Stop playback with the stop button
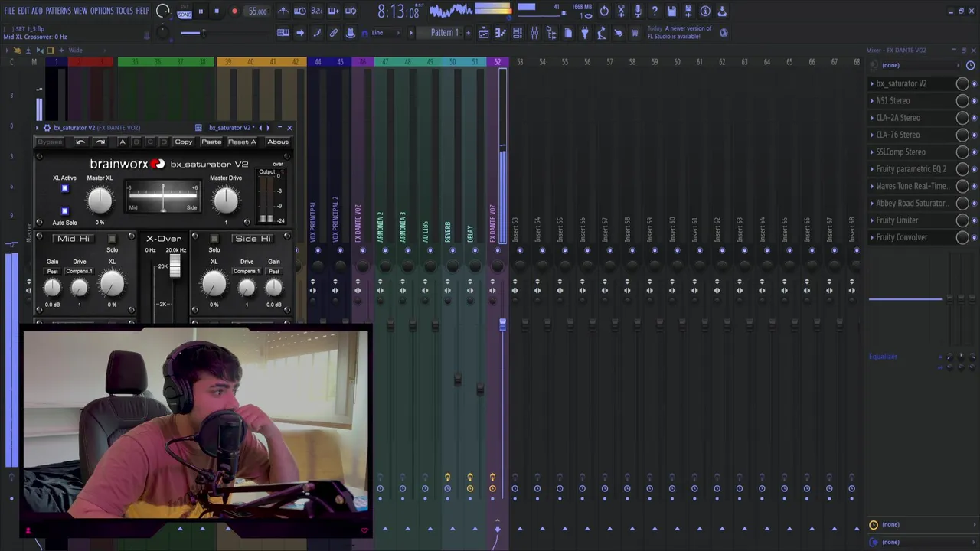Screen dimensions: 980x551 click(x=217, y=11)
